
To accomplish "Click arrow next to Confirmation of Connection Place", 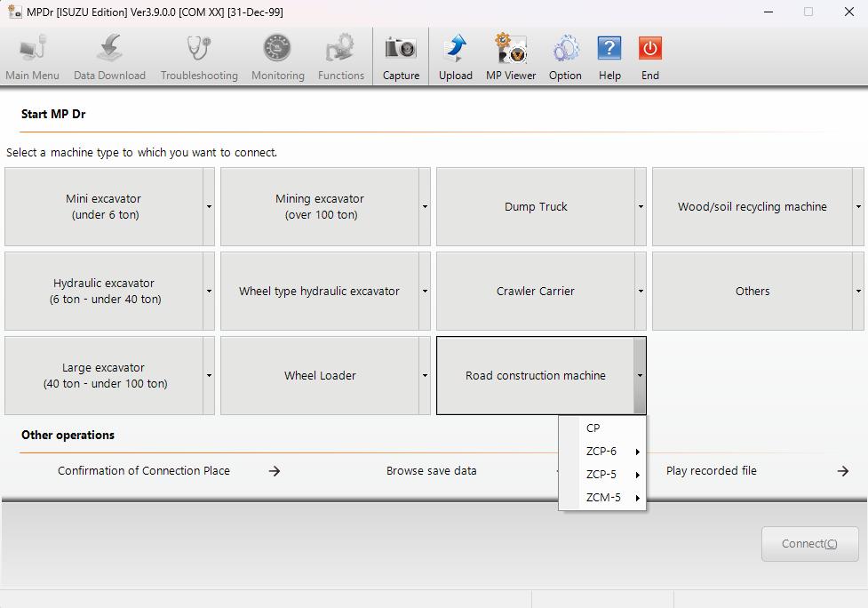I will [274, 471].
